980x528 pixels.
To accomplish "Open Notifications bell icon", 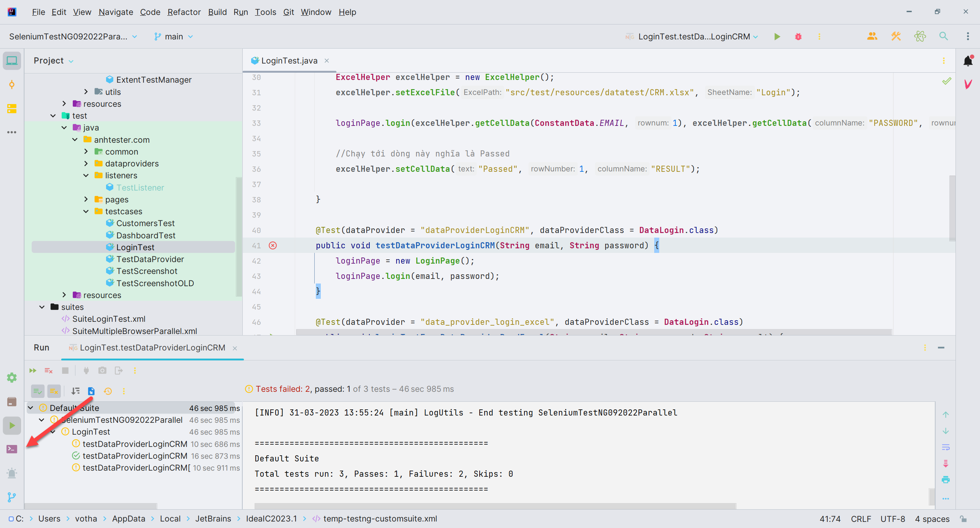I will pos(968,61).
